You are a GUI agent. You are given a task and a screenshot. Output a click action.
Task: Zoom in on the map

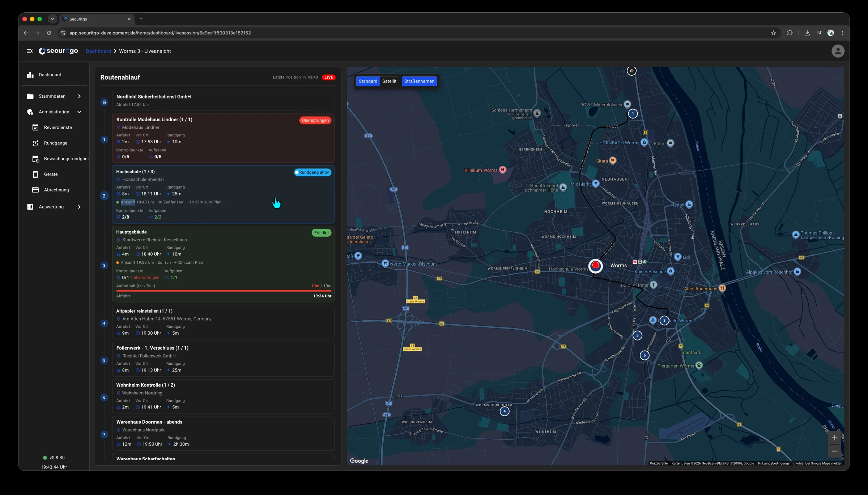[834, 438]
